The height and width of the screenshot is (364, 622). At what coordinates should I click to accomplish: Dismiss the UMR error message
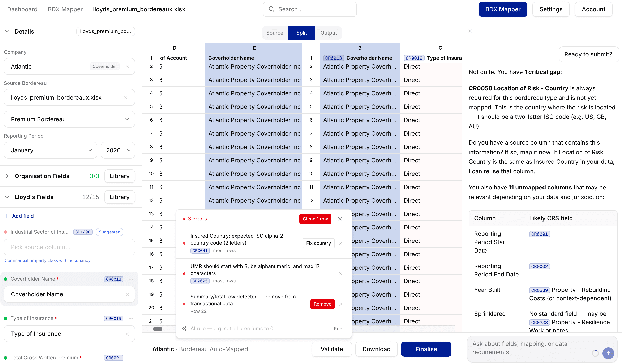point(341,274)
